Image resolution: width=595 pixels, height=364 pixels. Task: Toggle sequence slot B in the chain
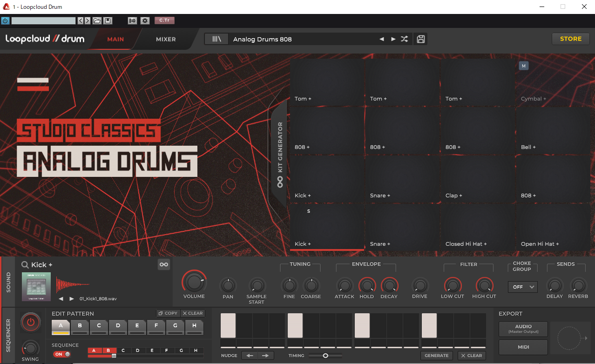click(108, 351)
